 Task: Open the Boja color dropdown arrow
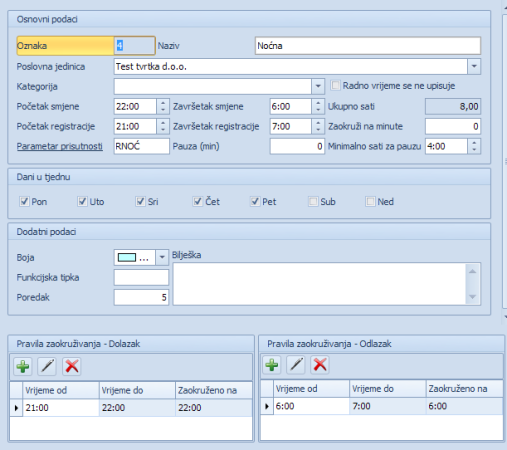pyautogui.click(x=162, y=257)
